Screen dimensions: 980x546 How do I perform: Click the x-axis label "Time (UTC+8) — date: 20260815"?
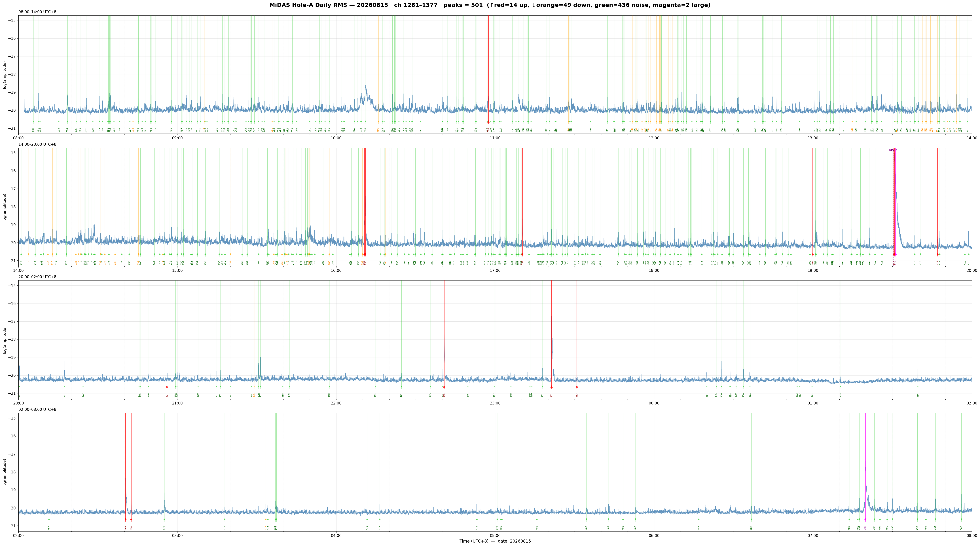[x=495, y=541]
